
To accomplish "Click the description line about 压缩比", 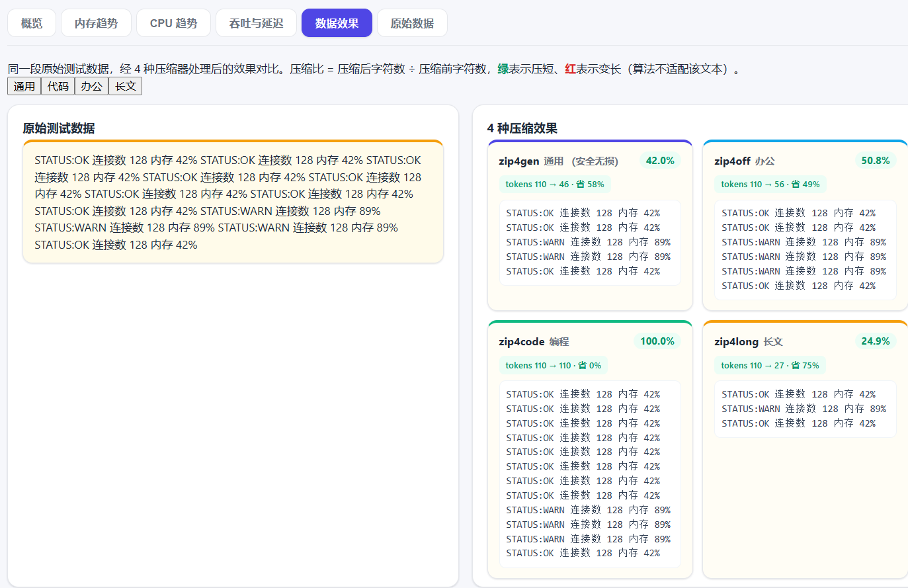I will pos(375,69).
